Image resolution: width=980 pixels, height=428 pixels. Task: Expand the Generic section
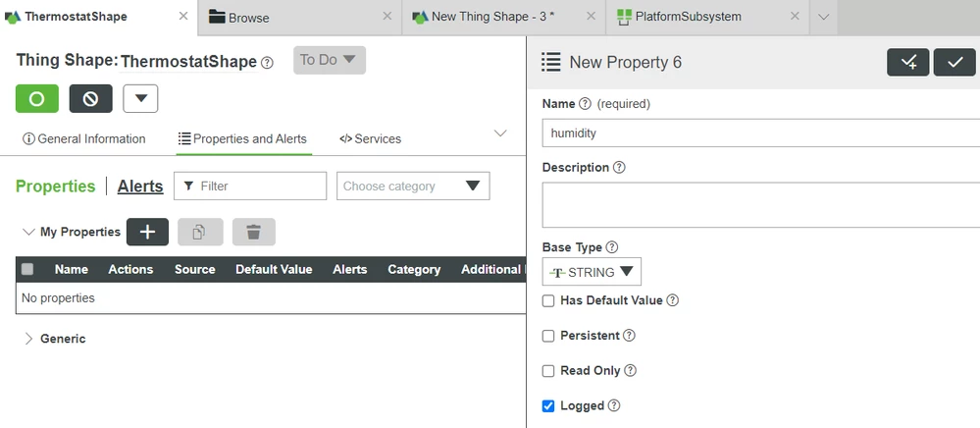[28, 339]
